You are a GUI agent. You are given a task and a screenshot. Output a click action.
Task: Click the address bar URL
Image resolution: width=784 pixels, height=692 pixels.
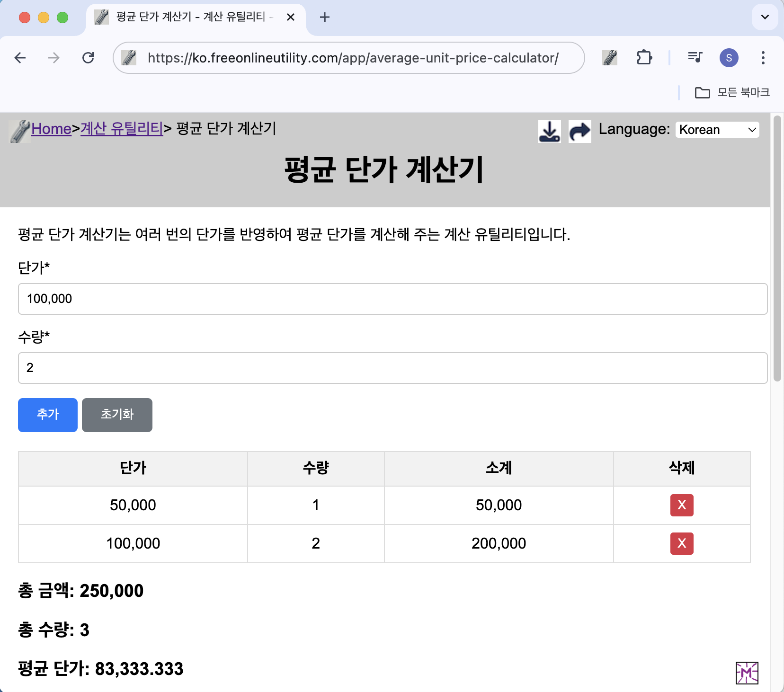pos(353,58)
